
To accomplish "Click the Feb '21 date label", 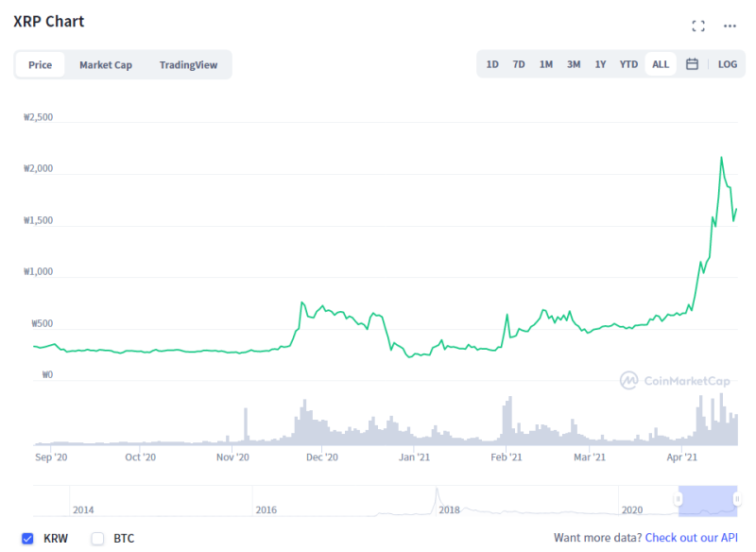I will coord(507,457).
